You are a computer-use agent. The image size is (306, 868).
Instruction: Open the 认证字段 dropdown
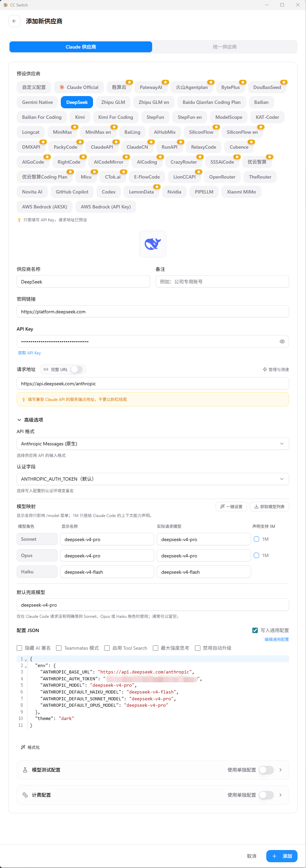153,479
